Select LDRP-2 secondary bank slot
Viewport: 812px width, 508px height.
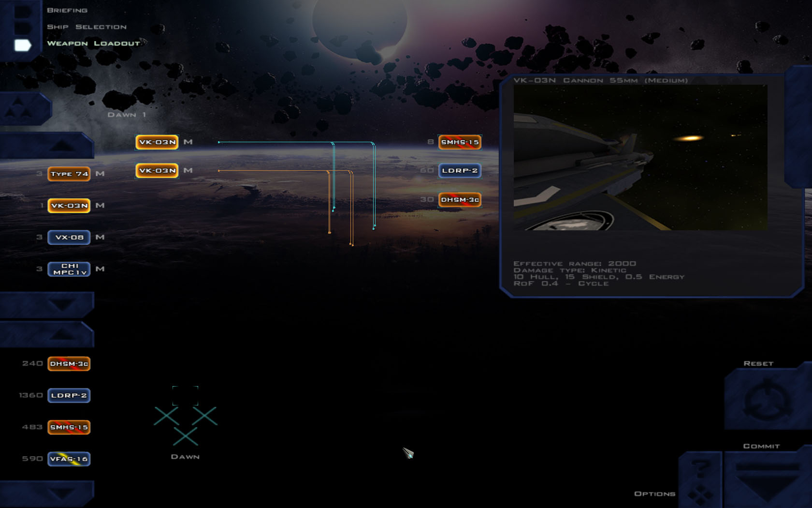460,170
